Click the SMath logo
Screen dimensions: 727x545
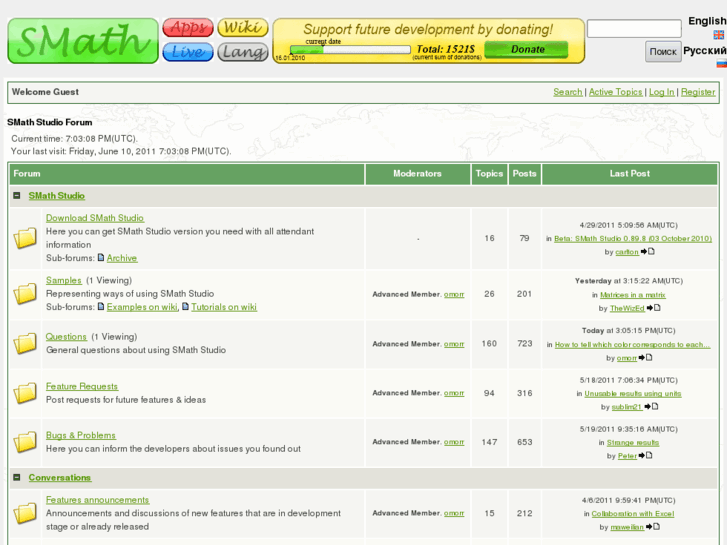83,41
